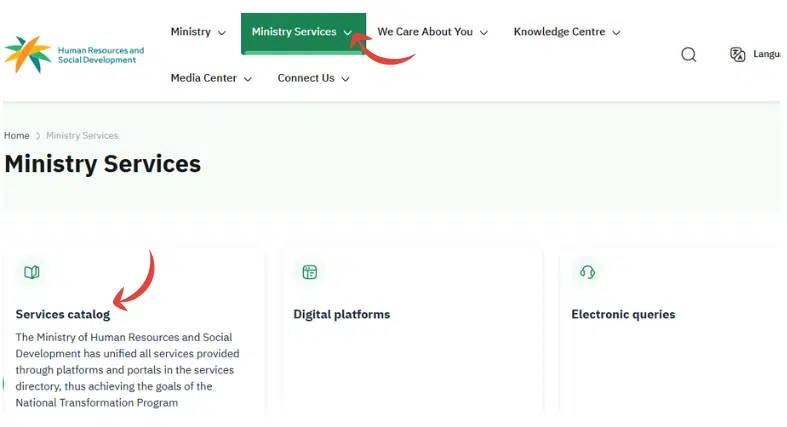Open the Services catalog link
The width and height of the screenshot is (787, 427).
click(x=63, y=314)
